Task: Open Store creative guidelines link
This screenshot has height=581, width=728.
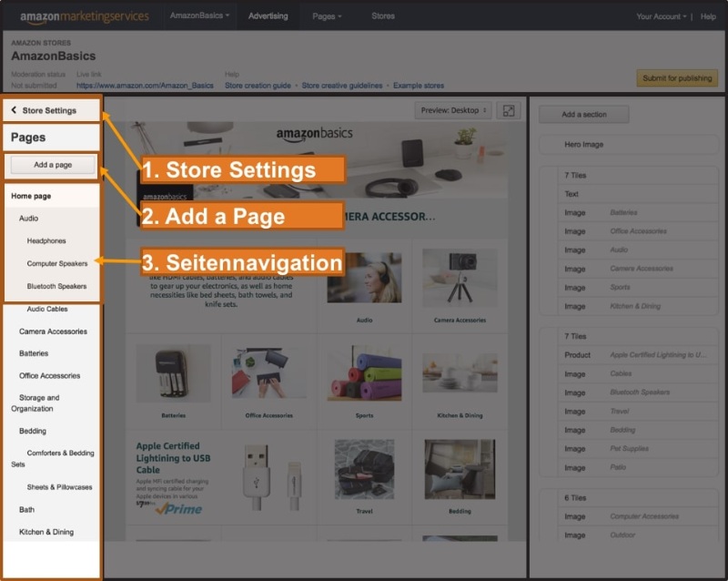Action: click(x=342, y=86)
